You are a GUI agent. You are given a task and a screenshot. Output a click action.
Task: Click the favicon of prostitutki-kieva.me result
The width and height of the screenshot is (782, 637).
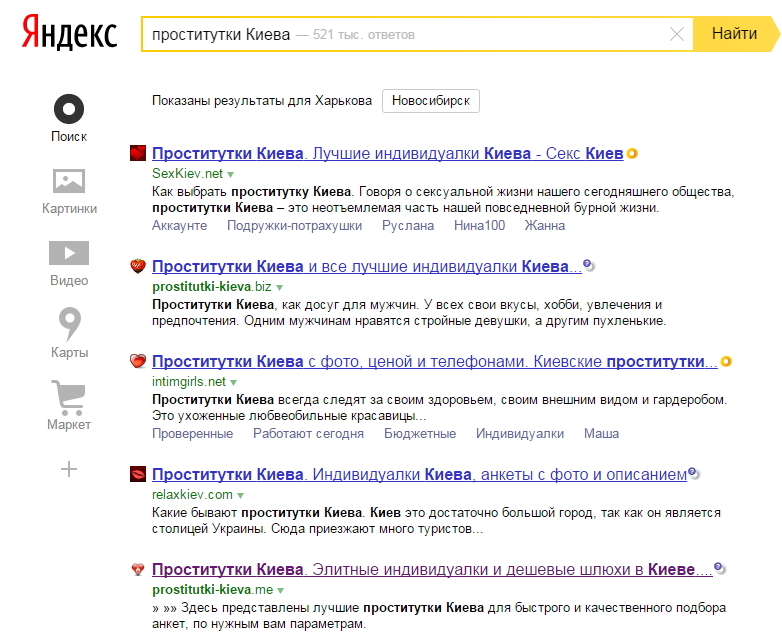pos(138,569)
